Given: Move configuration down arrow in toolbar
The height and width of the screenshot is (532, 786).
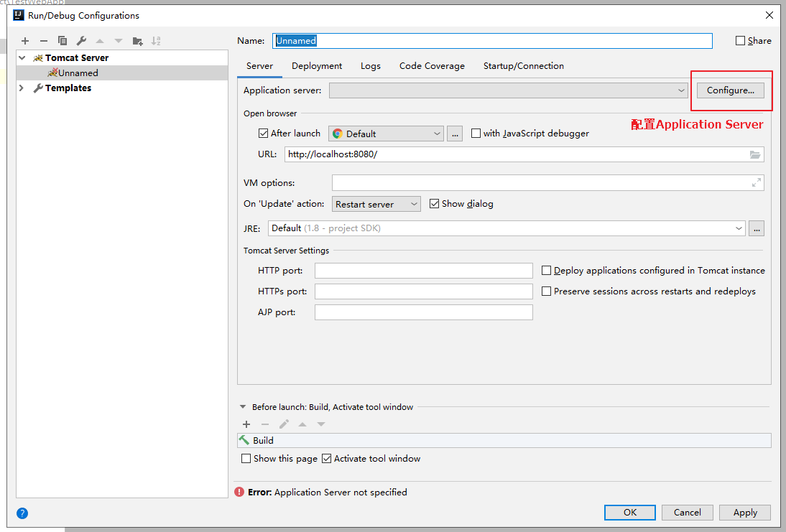Looking at the screenshot, I should pyautogui.click(x=119, y=41).
